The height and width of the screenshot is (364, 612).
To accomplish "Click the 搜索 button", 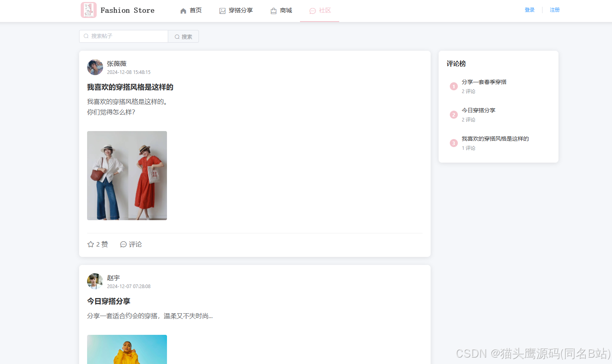I will (x=183, y=36).
